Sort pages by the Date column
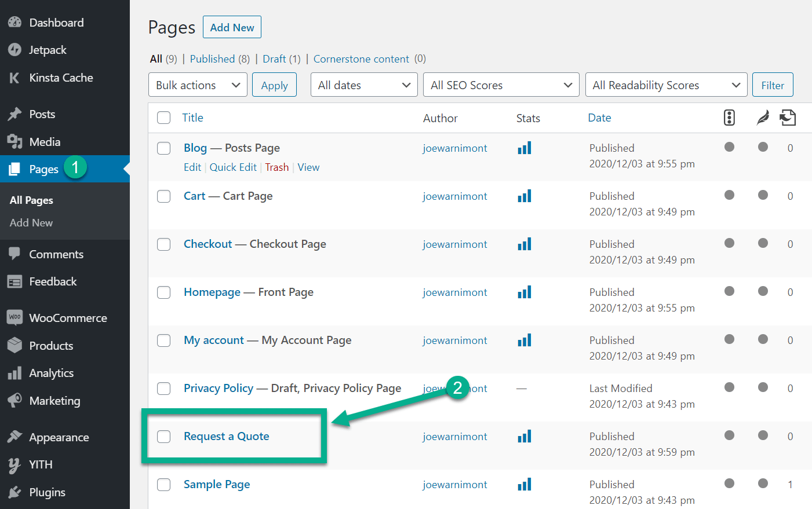Screen dimensions: 812x509 599,118
